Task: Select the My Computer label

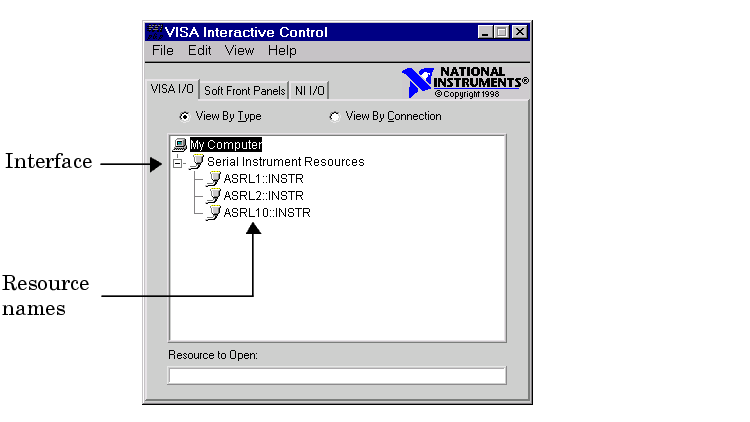Action: tap(226, 144)
